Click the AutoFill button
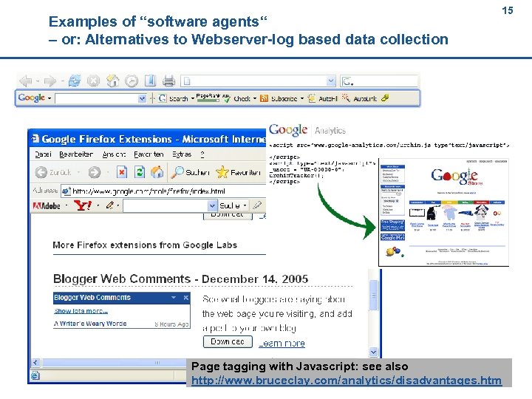532x399 pixels. pyautogui.click(x=323, y=98)
